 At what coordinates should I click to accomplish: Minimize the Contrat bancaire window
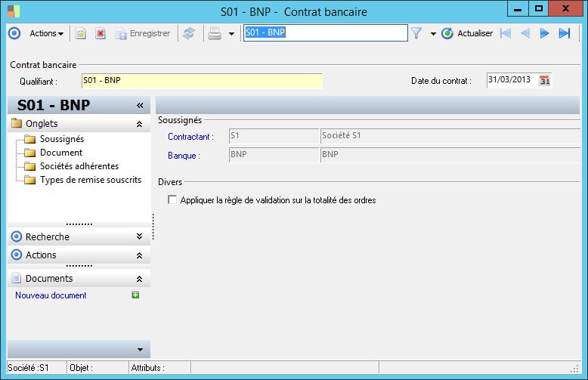tap(518, 8)
